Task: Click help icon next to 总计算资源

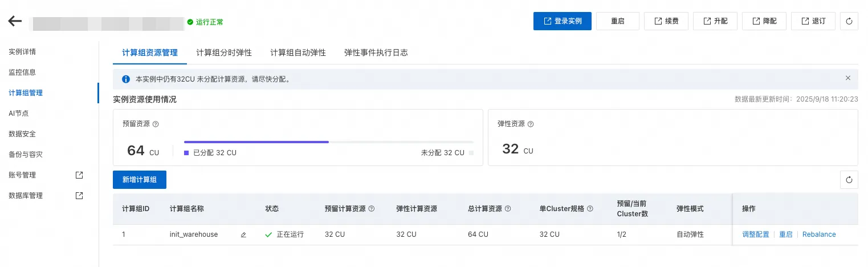Action: click(x=508, y=209)
